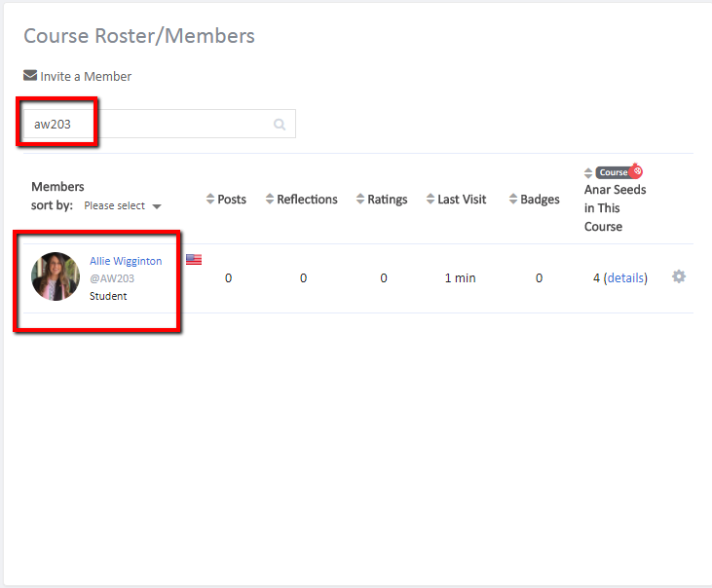Viewport: 712px width, 588px height.
Task: Sort members by Ratings column
Action: coord(360,199)
